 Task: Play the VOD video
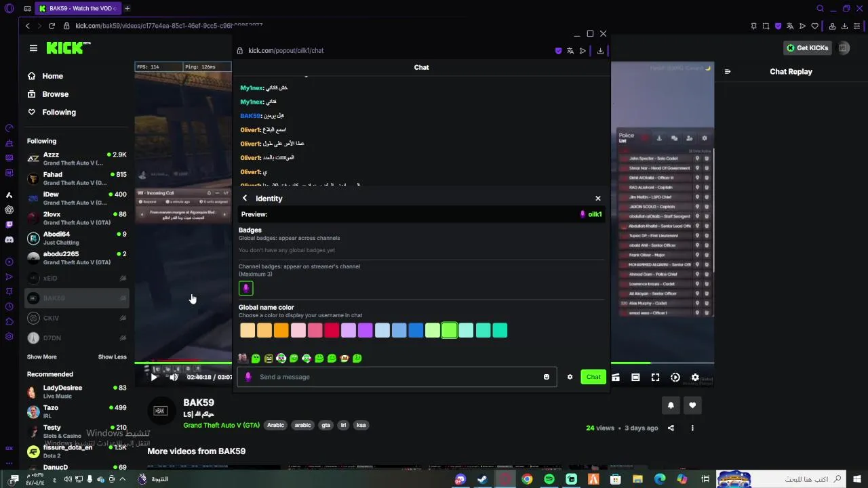154,377
